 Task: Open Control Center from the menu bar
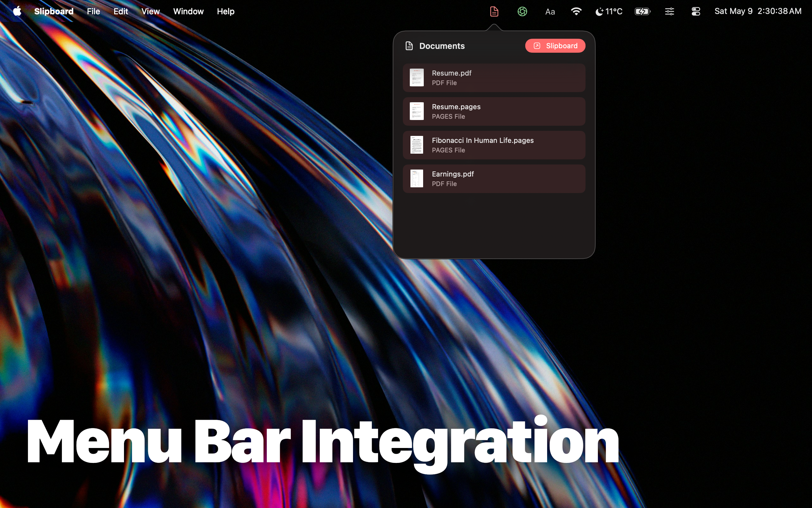696,11
